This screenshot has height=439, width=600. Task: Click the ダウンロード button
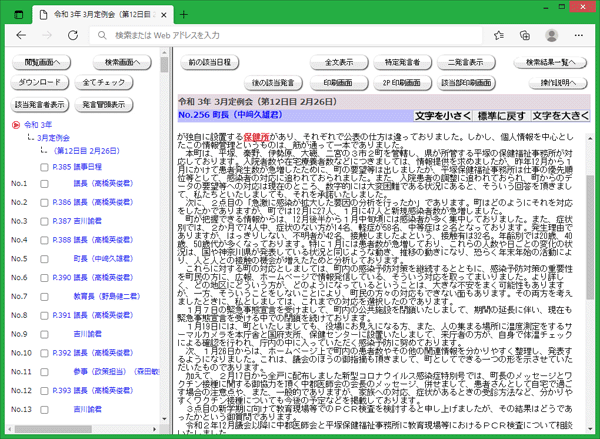point(40,82)
